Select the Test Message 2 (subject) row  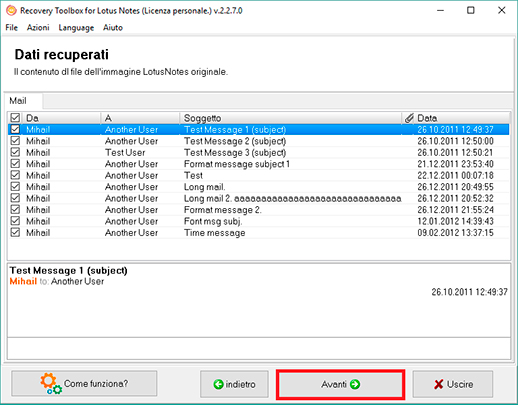tap(258, 141)
